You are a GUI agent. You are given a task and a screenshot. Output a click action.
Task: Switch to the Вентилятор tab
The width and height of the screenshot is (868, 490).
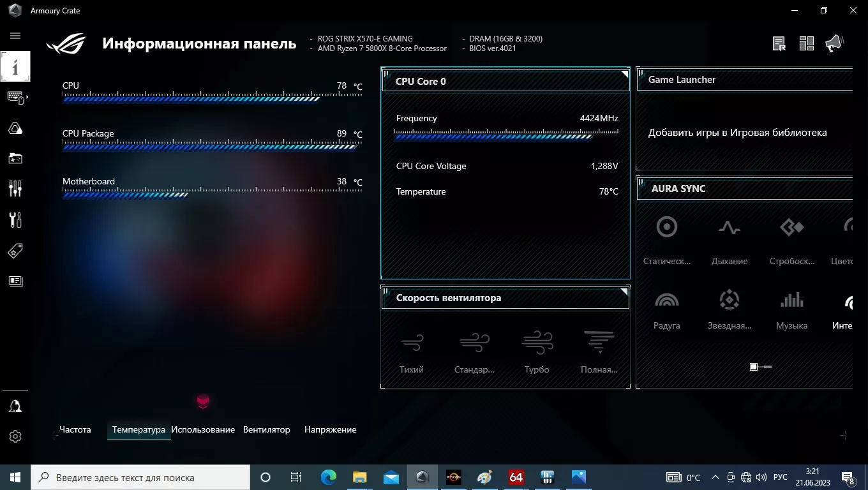pos(267,429)
